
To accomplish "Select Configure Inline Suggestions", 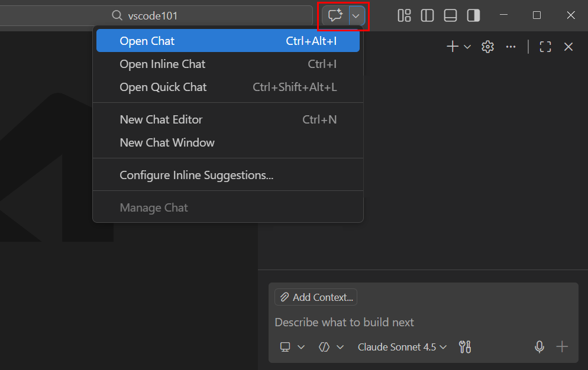I will [x=196, y=175].
